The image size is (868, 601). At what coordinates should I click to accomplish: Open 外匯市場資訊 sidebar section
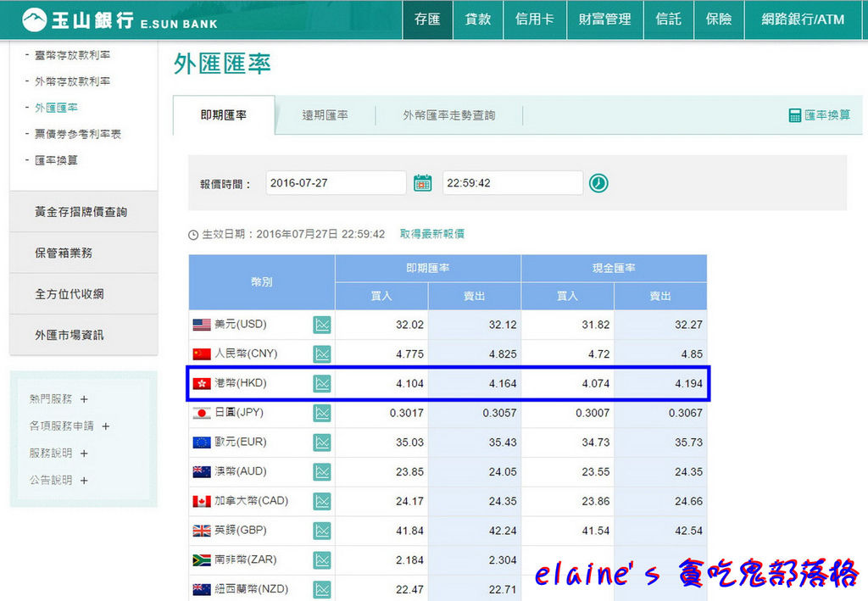pyautogui.click(x=84, y=335)
